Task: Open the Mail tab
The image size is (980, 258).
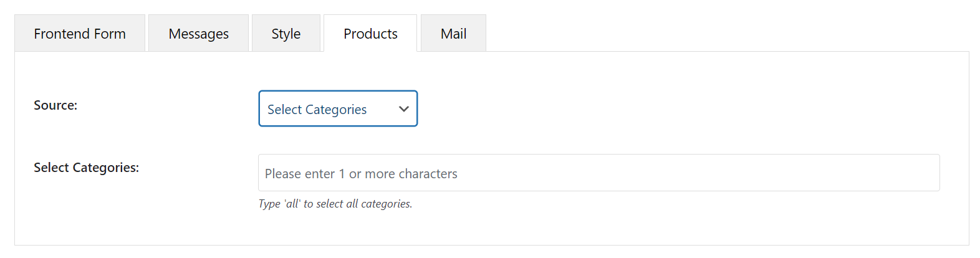Action: (453, 34)
